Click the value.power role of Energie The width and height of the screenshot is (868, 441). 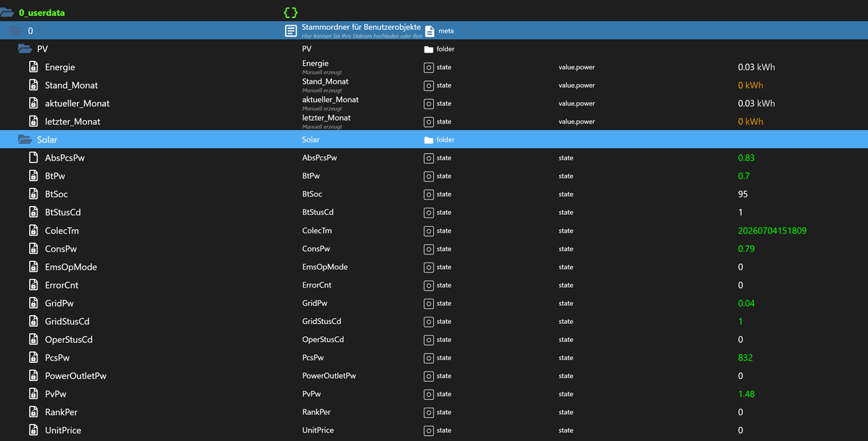click(576, 67)
